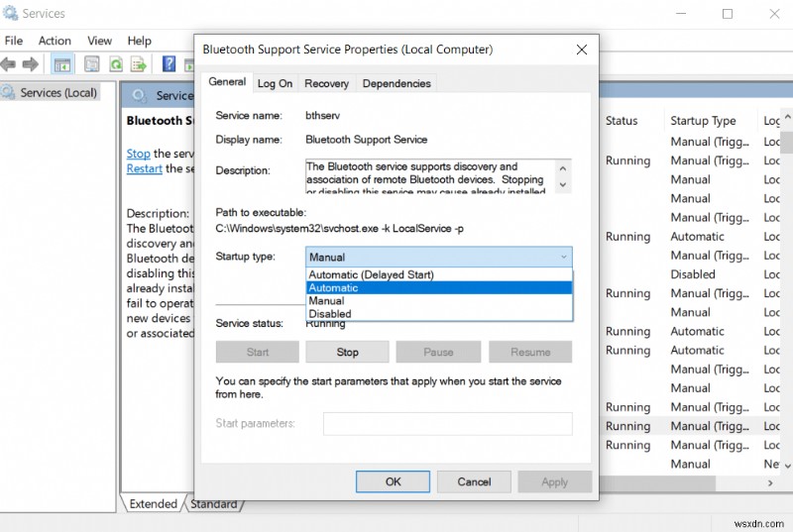The height and width of the screenshot is (532, 793).
Task: Click the Start service button
Action: tap(258, 352)
